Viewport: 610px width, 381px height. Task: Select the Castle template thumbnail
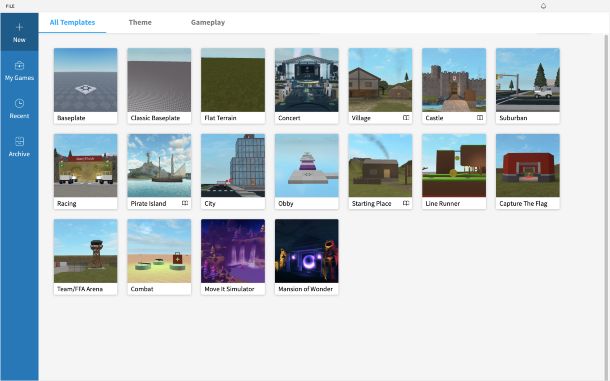pyautogui.click(x=454, y=80)
